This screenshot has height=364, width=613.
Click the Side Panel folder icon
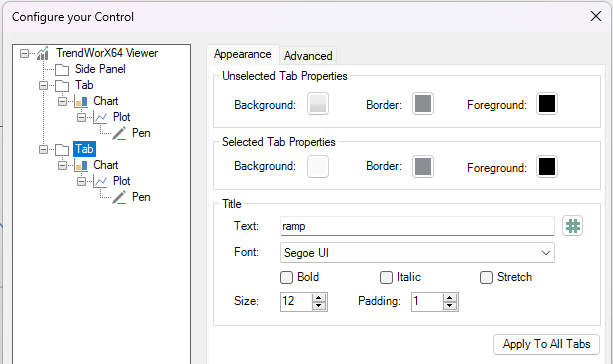point(62,70)
